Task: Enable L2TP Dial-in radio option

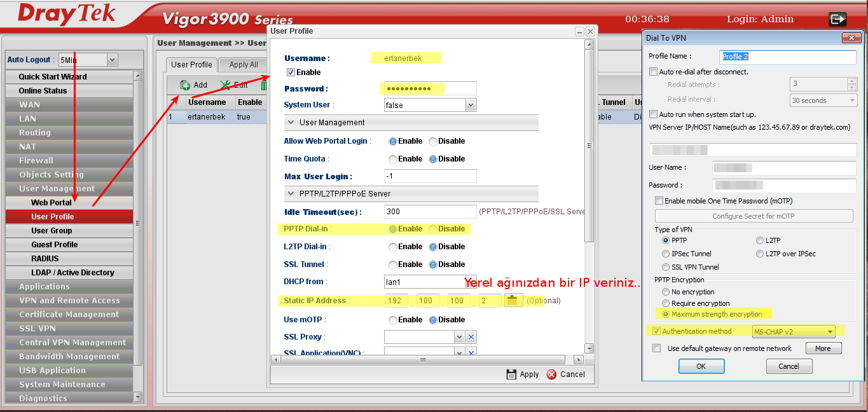Action: click(x=393, y=247)
